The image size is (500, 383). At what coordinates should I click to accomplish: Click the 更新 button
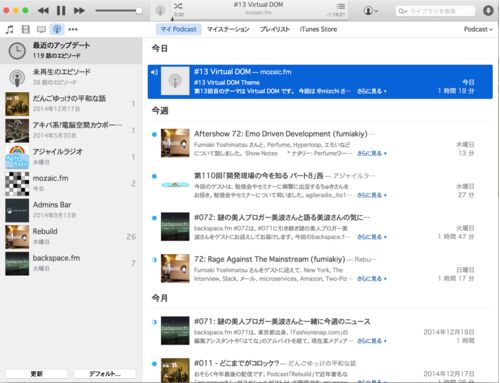pos(37,374)
